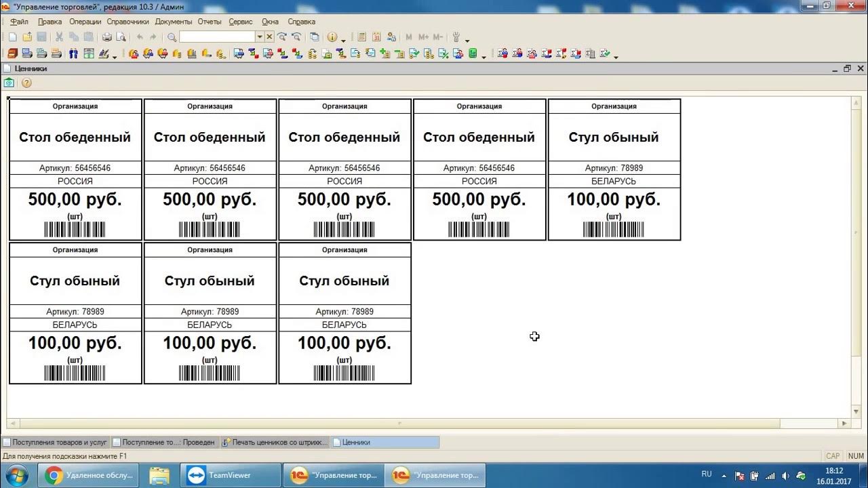Click the yellow info Help icon in main toolbar
This screenshot has width=868, height=488.
tap(332, 37)
